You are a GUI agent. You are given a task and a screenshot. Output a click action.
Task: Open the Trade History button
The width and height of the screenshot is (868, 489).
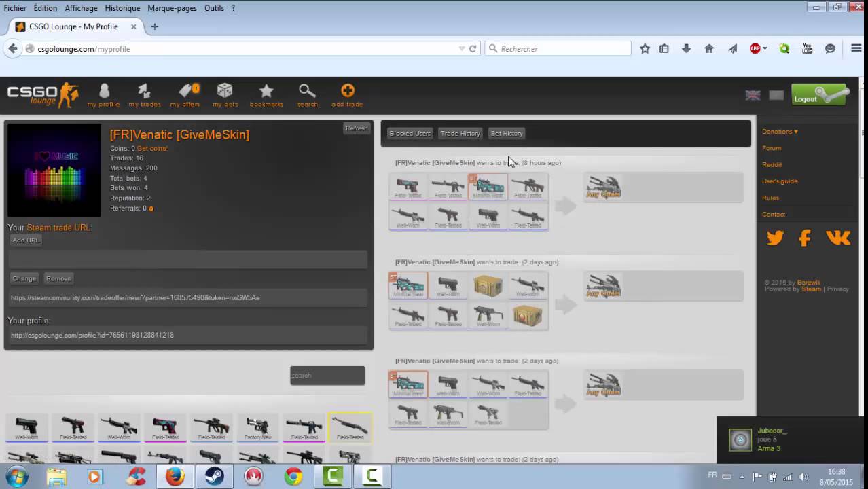(x=460, y=134)
